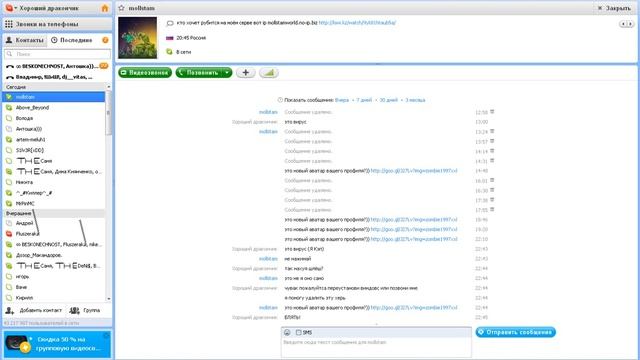Image resolution: width=640 pixels, height=360 pixels.
Task: Open the emoticon picker smiley icon
Action: [287, 333]
